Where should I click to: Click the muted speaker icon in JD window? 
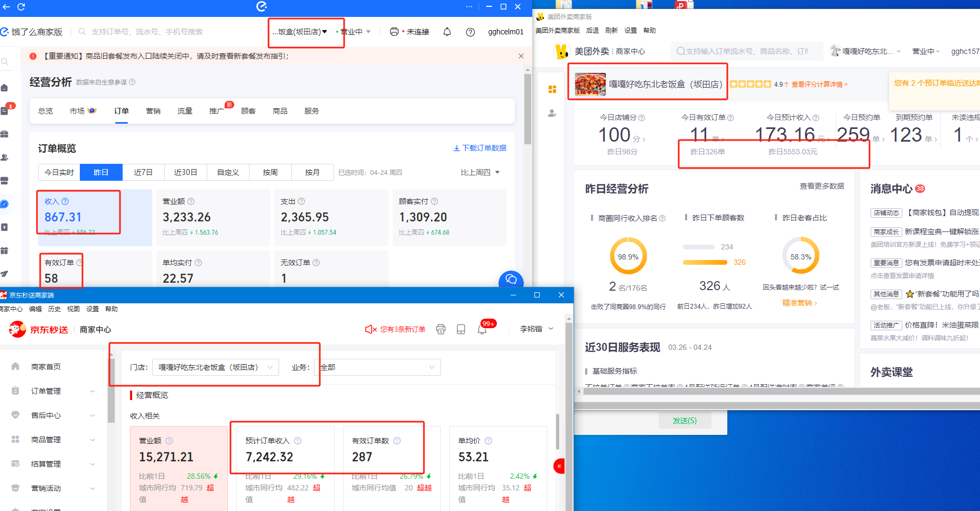coord(371,329)
